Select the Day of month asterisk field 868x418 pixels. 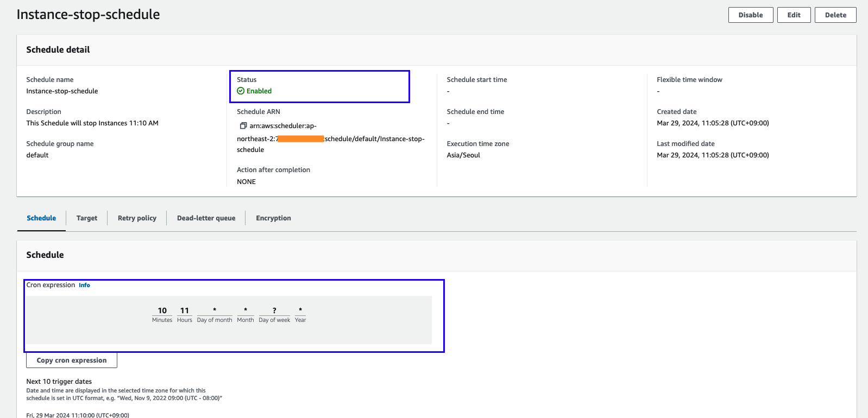pyautogui.click(x=215, y=311)
